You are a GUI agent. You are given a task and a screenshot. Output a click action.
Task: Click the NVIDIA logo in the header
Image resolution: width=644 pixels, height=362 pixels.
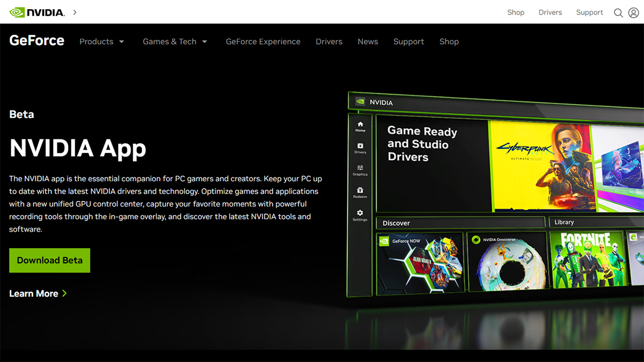[x=37, y=12]
